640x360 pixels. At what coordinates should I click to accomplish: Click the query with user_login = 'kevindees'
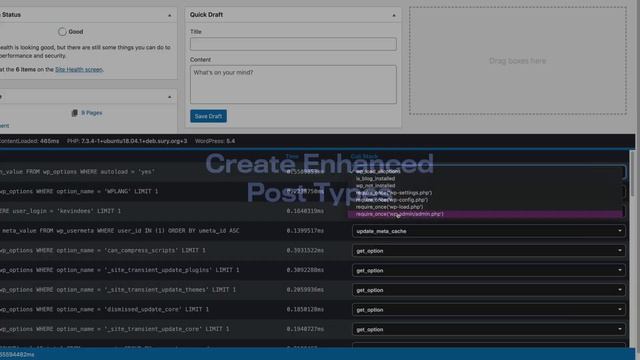60,211
